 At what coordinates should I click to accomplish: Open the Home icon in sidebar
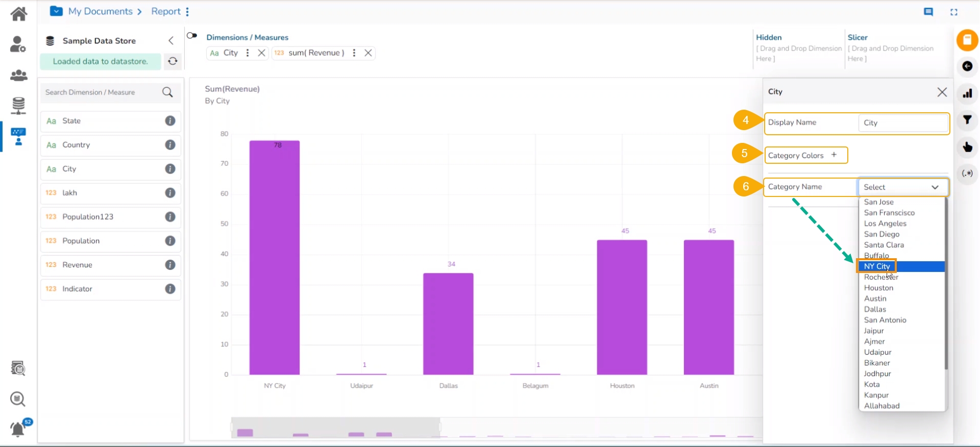click(x=19, y=14)
